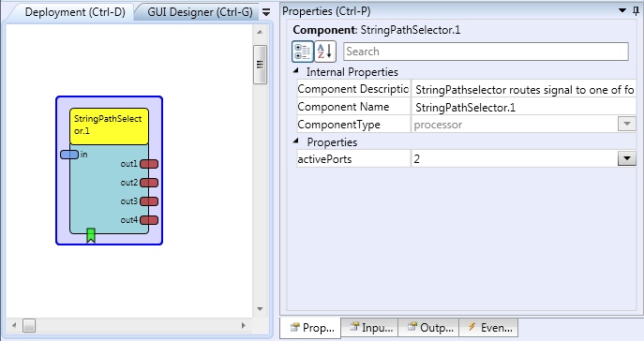The width and height of the screenshot is (644, 341).
Task: Click the green event port marker
Action: tap(91, 235)
